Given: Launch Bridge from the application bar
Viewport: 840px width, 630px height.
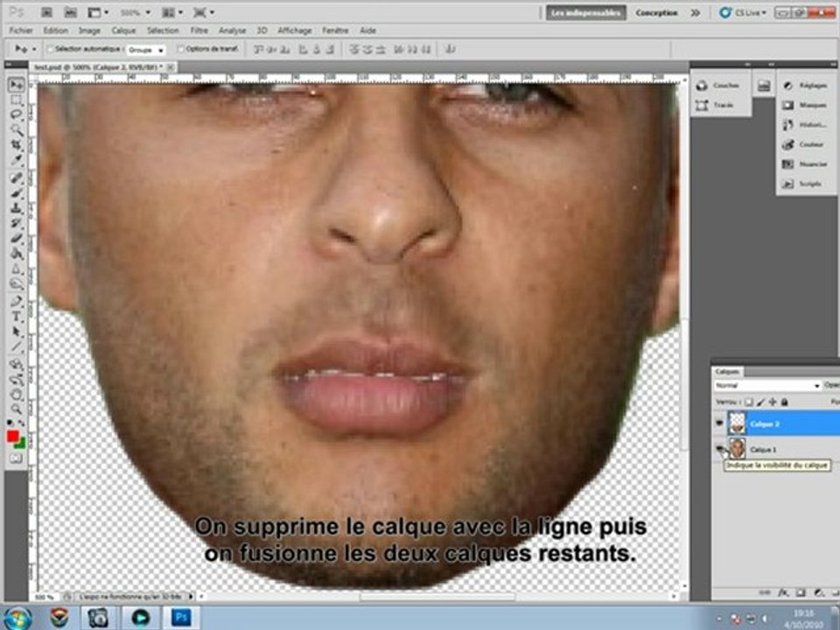Looking at the screenshot, I should (x=46, y=12).
